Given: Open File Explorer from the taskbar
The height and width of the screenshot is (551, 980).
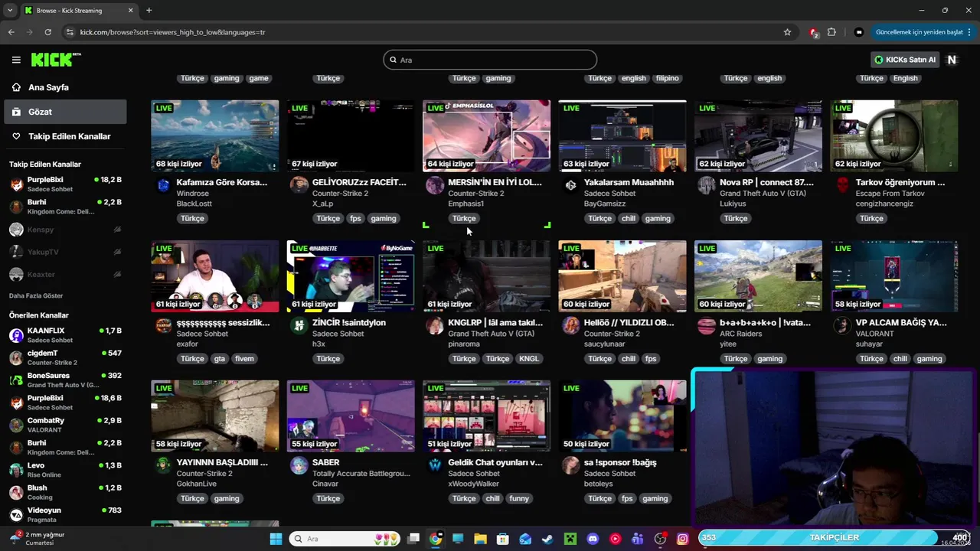Looking at the screenshot, I should click(480, 539).
